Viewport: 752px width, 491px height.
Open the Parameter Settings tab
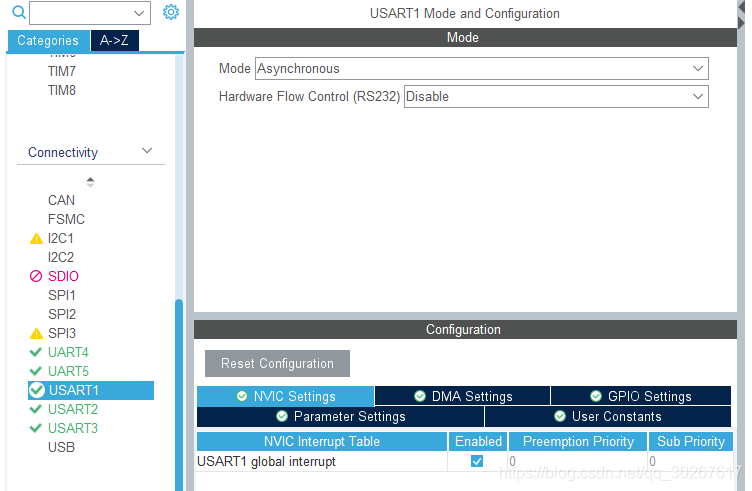(340, 416)
